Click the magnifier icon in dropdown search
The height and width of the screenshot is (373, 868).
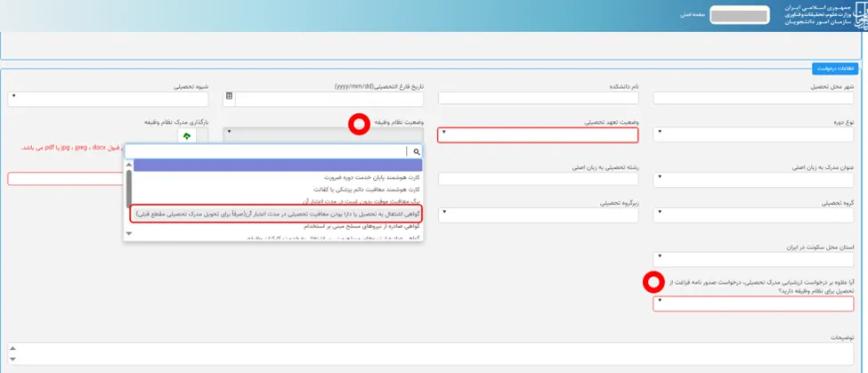point(417,150)
